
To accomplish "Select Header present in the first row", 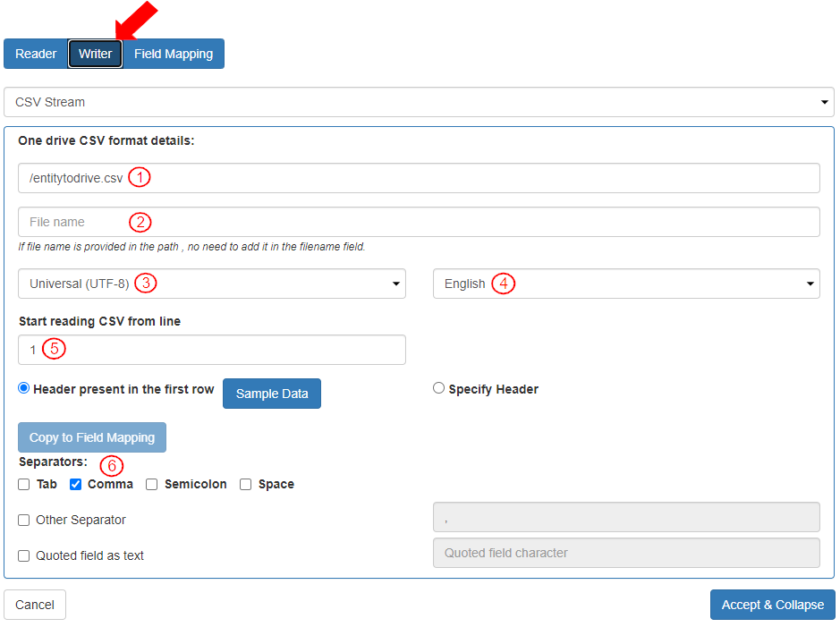I will click(x=24, y=388).
